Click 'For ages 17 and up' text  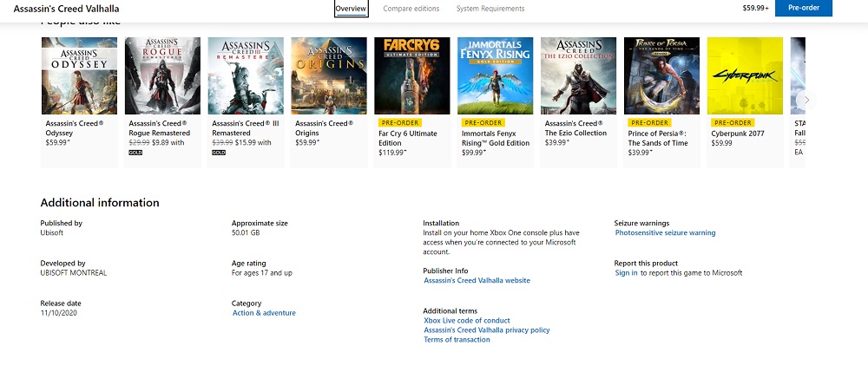pos(262,273)
